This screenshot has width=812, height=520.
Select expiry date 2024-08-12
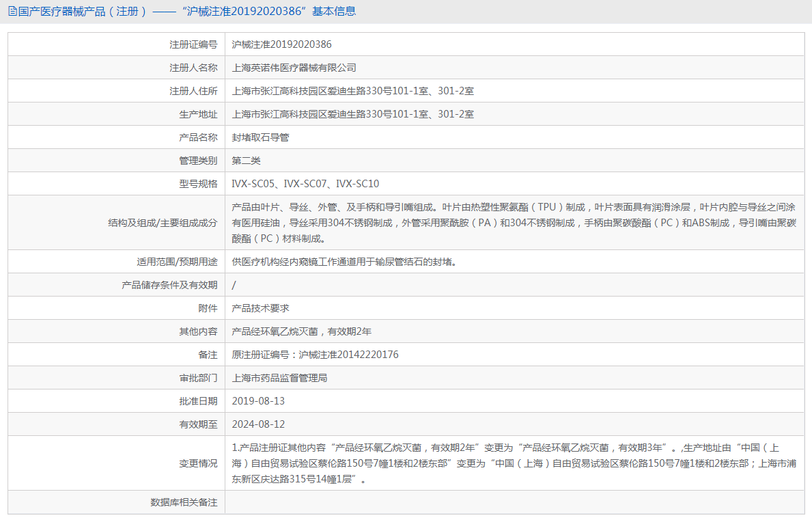click(x=258, y=424)
